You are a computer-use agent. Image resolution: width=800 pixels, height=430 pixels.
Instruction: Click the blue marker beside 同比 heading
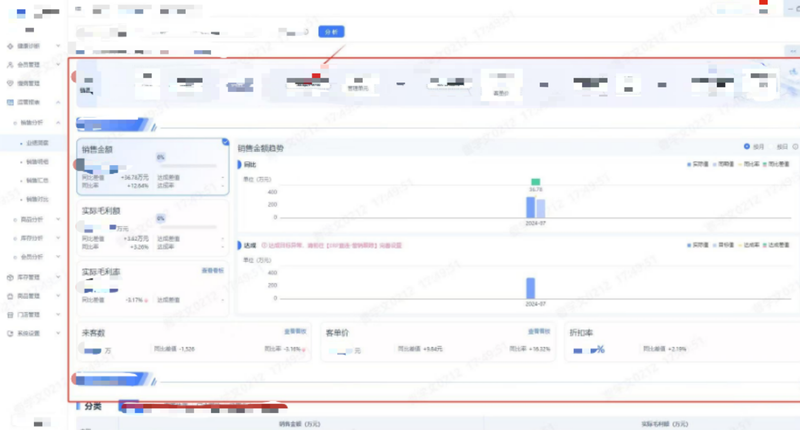tap(239, 165)
